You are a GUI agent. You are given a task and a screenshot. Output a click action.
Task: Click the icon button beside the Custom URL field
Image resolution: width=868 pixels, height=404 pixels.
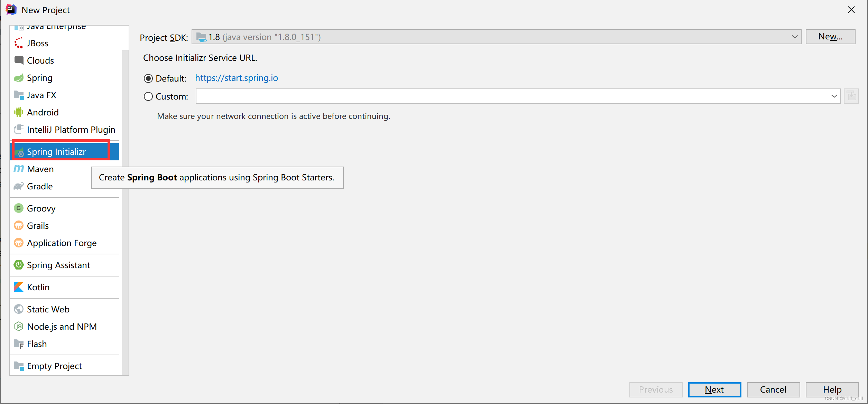(851, 96)
